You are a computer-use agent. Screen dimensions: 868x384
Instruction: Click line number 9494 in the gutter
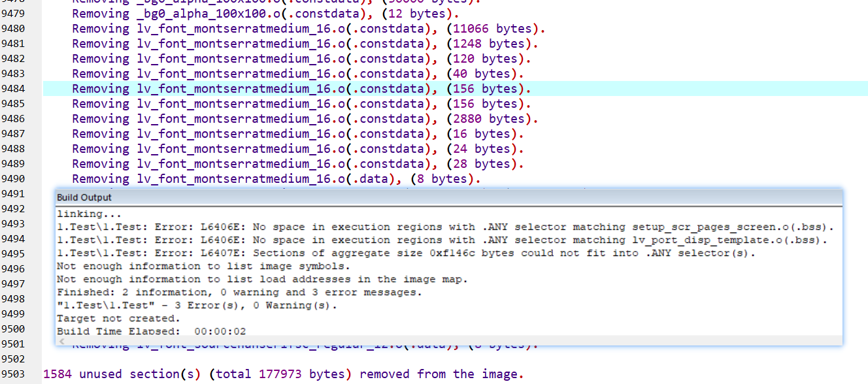point(13,238)
